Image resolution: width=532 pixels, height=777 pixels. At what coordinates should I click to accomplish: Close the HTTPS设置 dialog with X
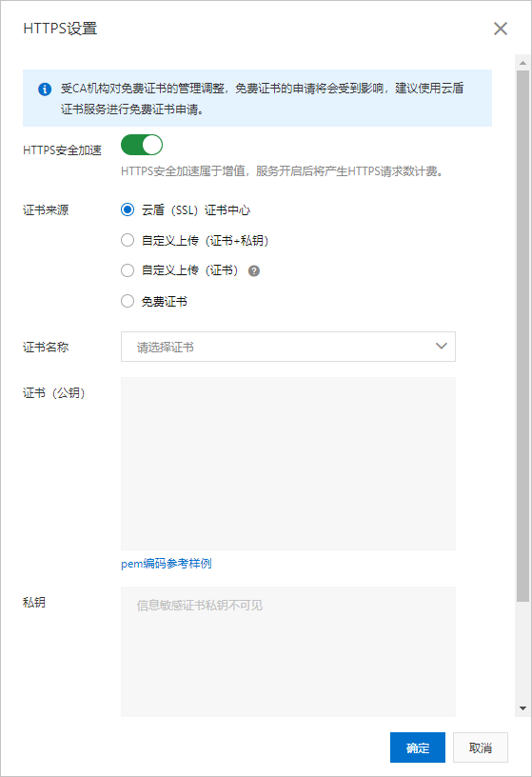[x=501, y=29]
